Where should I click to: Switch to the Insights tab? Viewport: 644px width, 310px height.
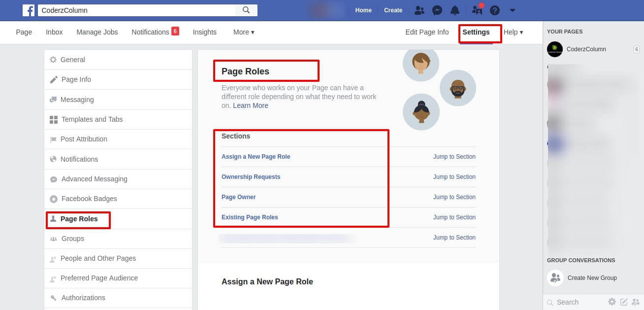click(205, 32)
